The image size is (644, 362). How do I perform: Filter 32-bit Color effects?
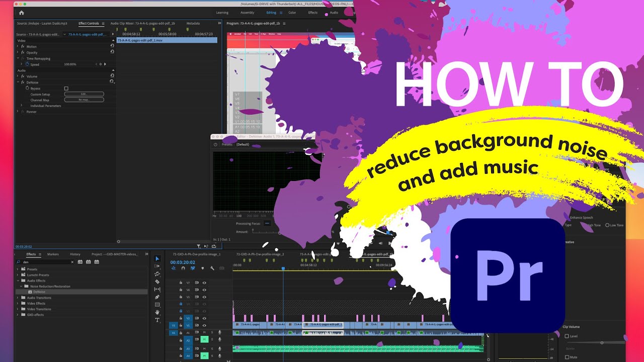point(89,262)
